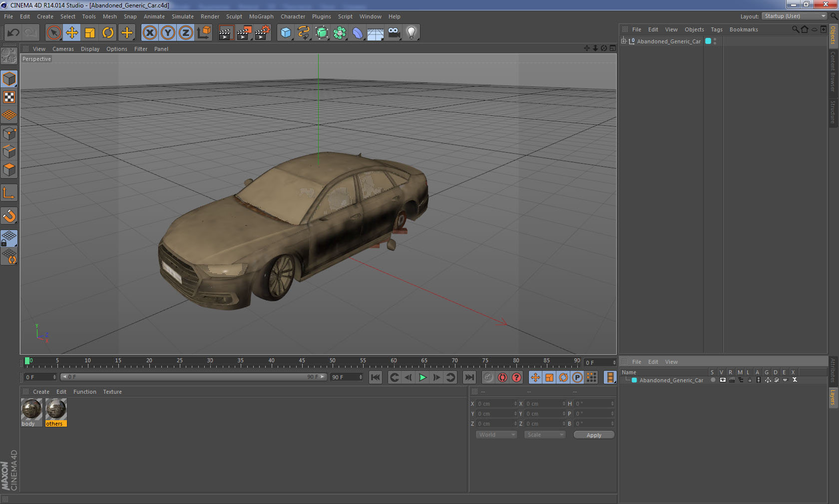Click layer color swatch in Layers panel
839x504 pixels.
coord(634,380)
